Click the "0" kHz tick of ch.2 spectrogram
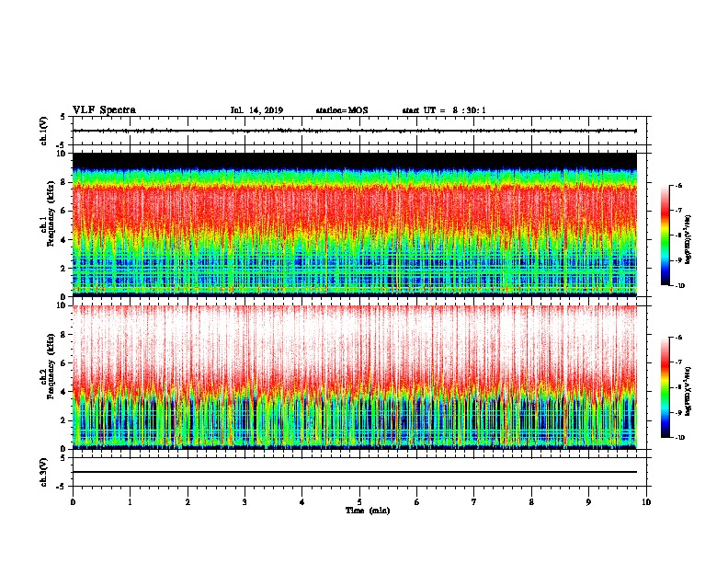 point(64,449)
